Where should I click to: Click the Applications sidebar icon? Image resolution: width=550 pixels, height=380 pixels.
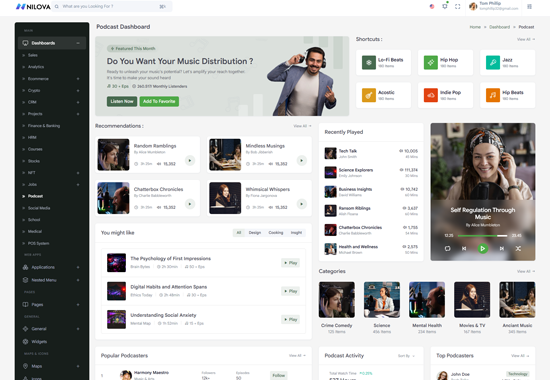coord(25,267)
